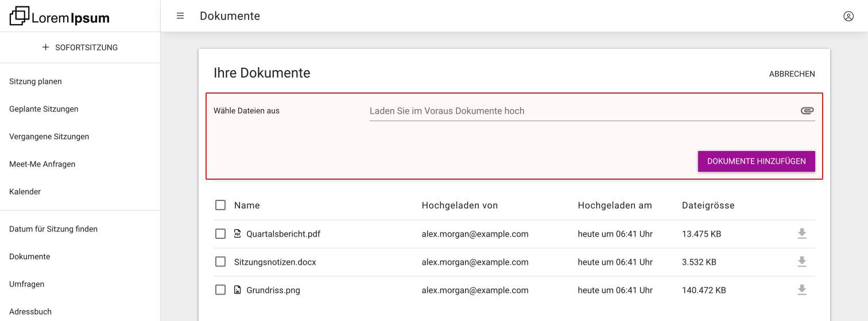Viewport: 868px width, 321px height.
Task: Click the PDF file icon of Quartalsbericht
Action: coord(238,234)
